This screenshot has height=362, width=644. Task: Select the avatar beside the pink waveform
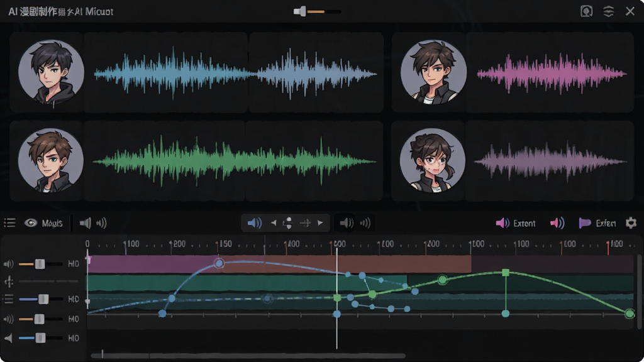(434, 72)
